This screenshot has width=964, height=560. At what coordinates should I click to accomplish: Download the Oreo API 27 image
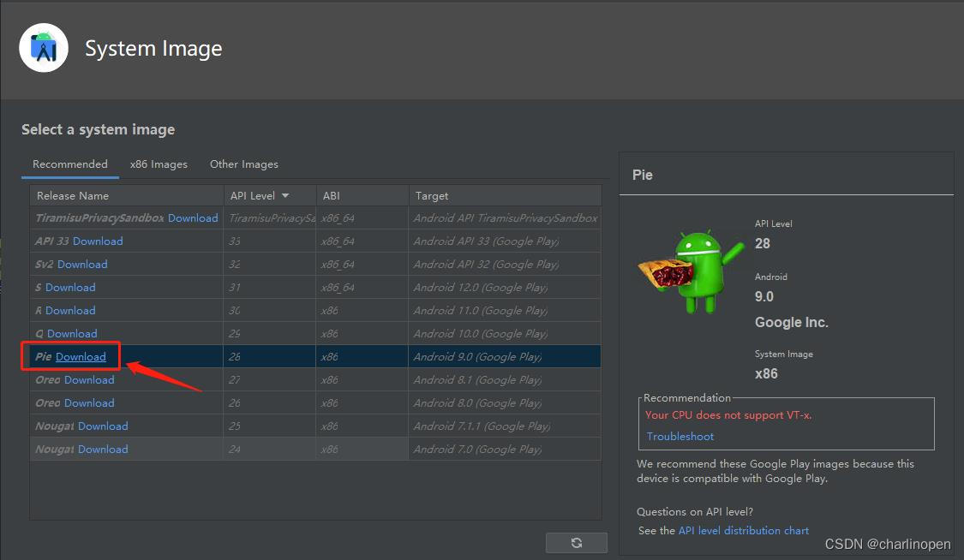point(89,380)
